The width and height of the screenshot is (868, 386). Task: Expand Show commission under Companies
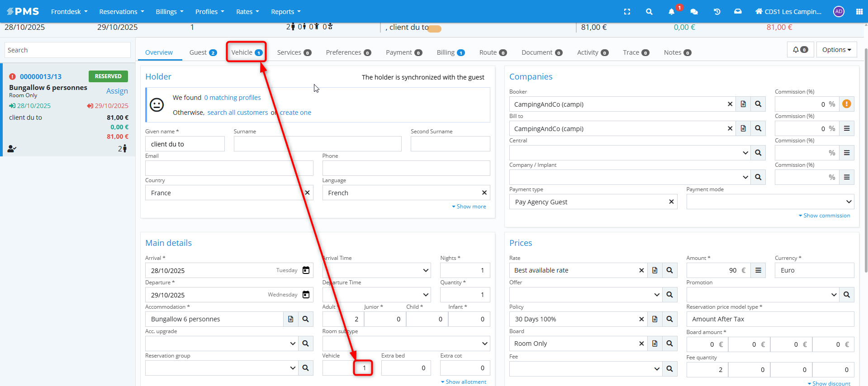point(824,216)
